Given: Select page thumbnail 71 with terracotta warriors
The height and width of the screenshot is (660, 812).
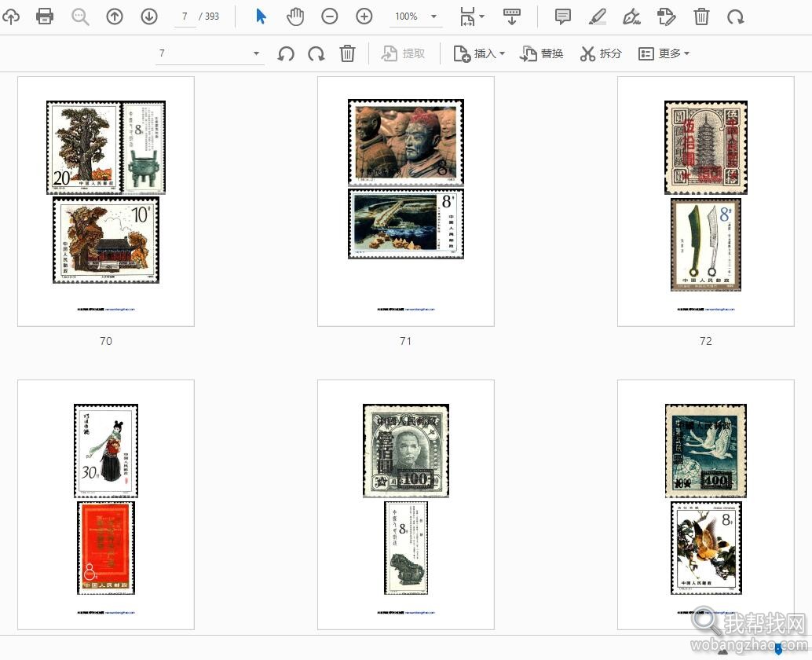Looking at the screenshot, I should click(x=406, y=201).
